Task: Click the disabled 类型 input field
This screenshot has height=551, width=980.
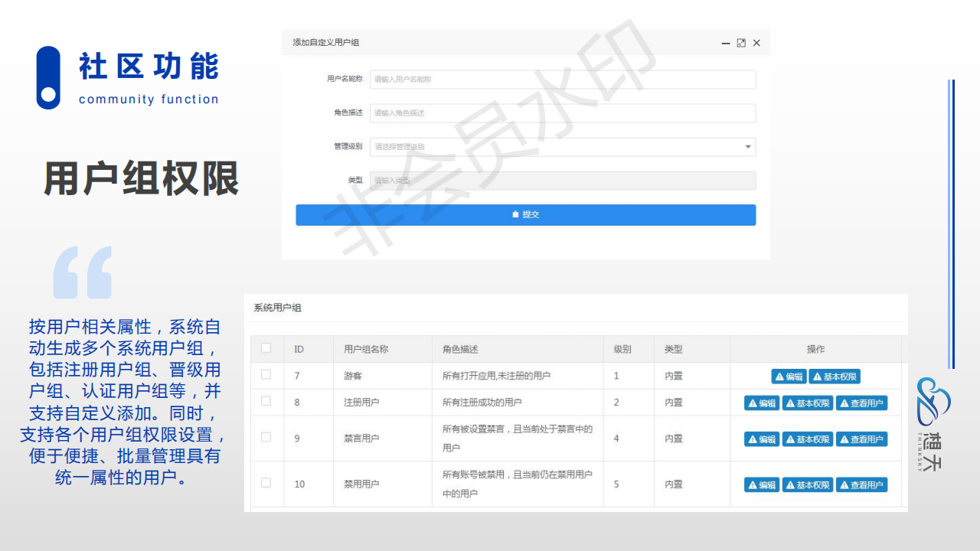Action: coord(563,181)
